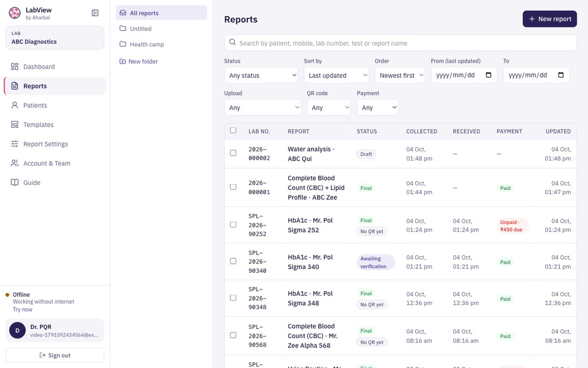Expand the Payment filter dropdown
Viewport: 588px width, 368px height.
377,108
